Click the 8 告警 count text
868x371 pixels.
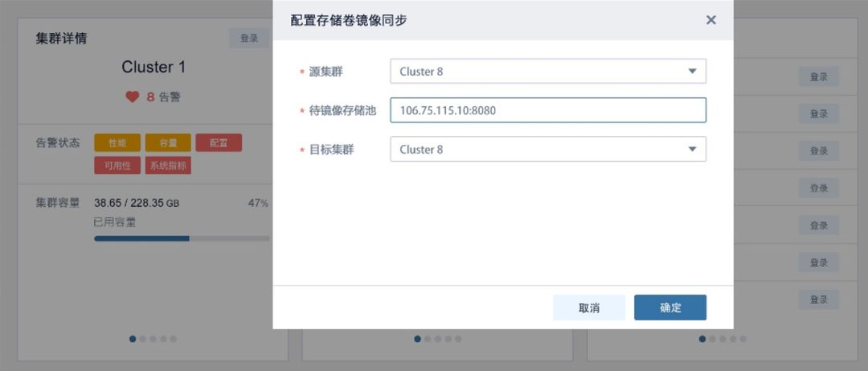pyautogui.click(x=163, y=97)
